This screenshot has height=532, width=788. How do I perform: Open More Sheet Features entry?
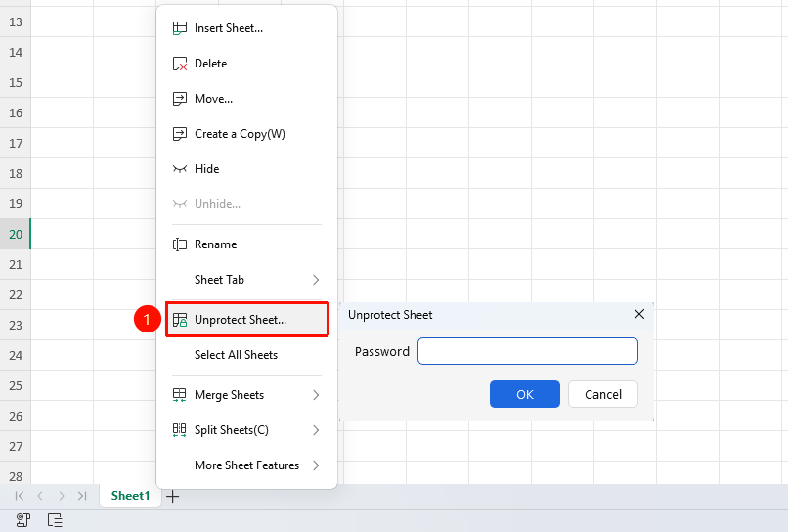tap(246, 465)
